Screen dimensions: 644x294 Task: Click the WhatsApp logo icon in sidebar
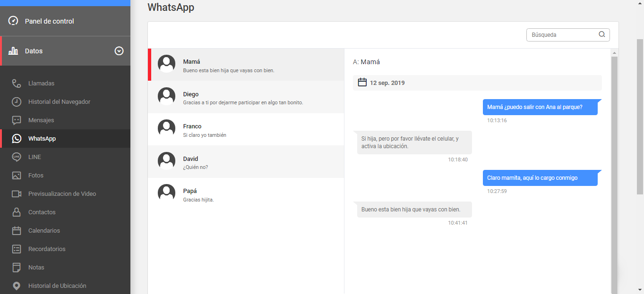click(x=17, y=139)
